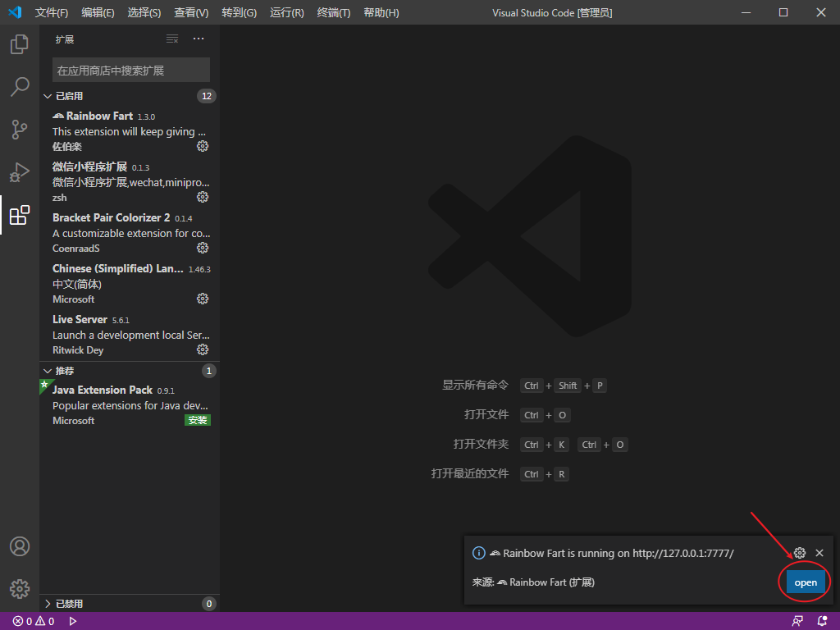The width and height of the screenshot is (840, 630).
Task: Install the Java Extension Pack
Action: [x=198, y=421]
